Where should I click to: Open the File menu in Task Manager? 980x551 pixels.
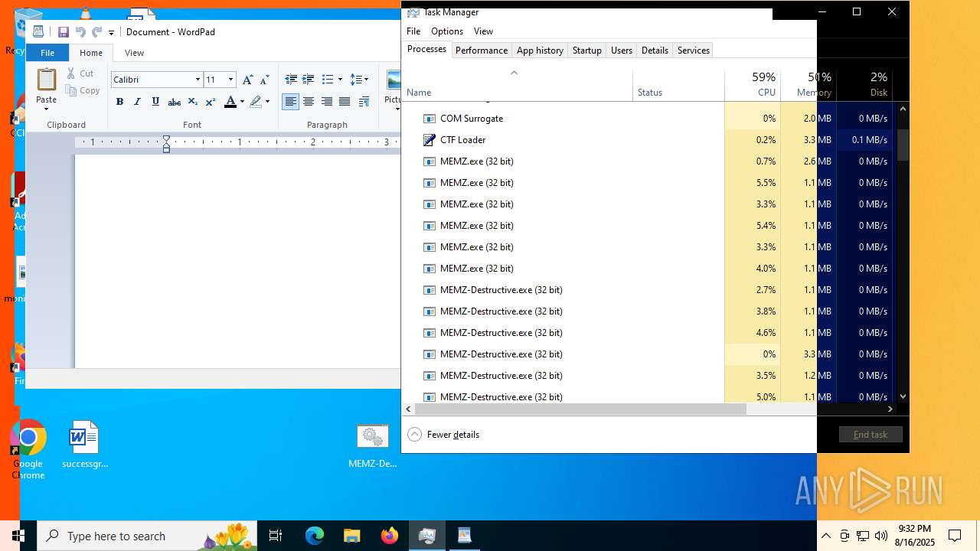click(x=413, y=31)
